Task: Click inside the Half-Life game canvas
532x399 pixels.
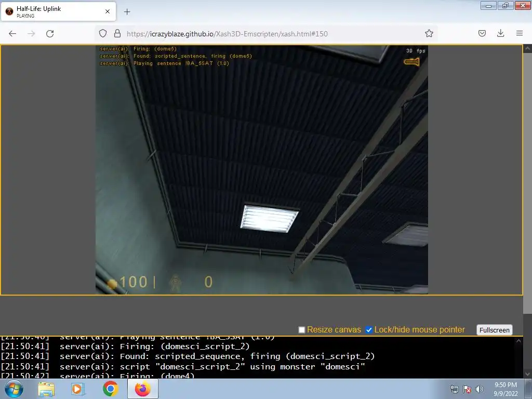Action: pyautogui.click(x=262, y=170)
